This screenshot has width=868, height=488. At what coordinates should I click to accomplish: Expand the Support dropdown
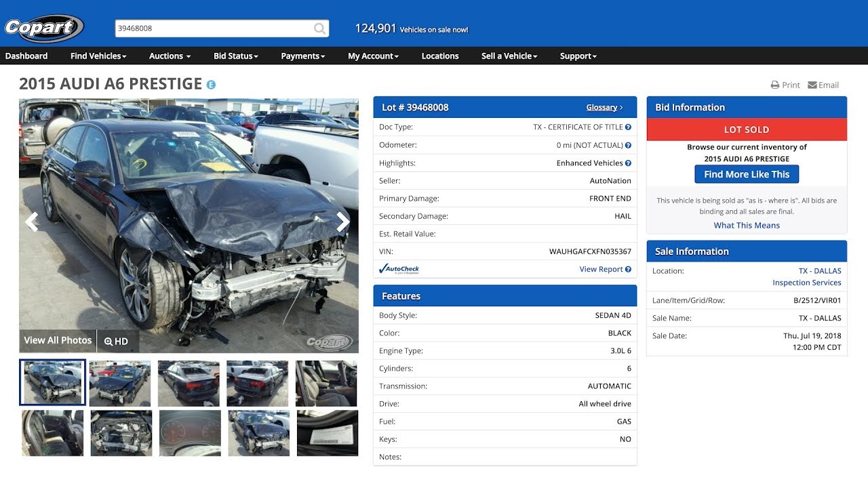pyautogui.click(x=578, y=56)
